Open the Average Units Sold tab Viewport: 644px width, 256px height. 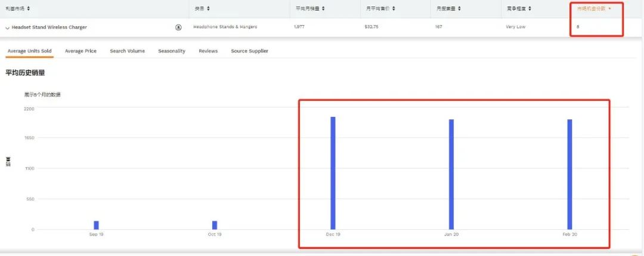click(30, 51)
